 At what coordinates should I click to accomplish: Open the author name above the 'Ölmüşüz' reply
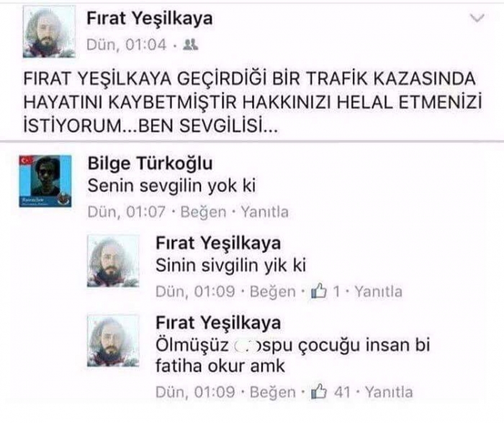pyautogui.click(x=218, y=323)
